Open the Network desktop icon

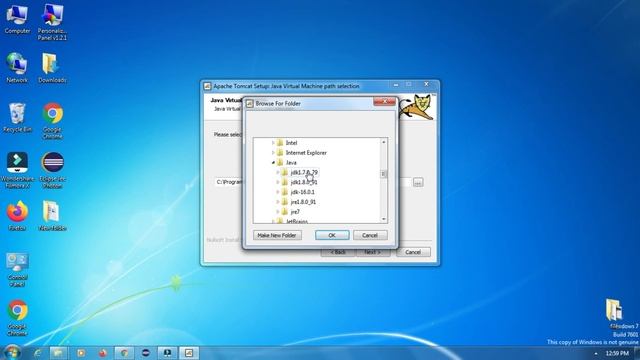[x=17, y=68]
